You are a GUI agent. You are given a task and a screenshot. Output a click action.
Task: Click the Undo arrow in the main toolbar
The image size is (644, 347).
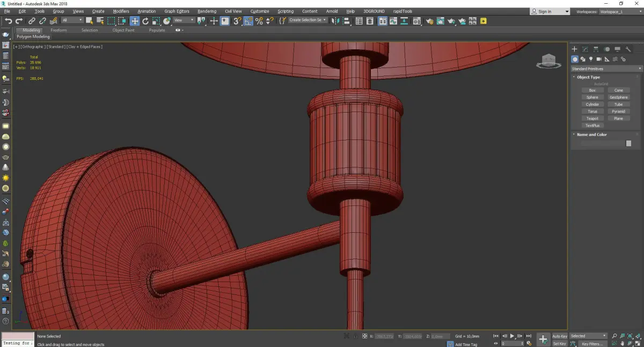[8, 21]
